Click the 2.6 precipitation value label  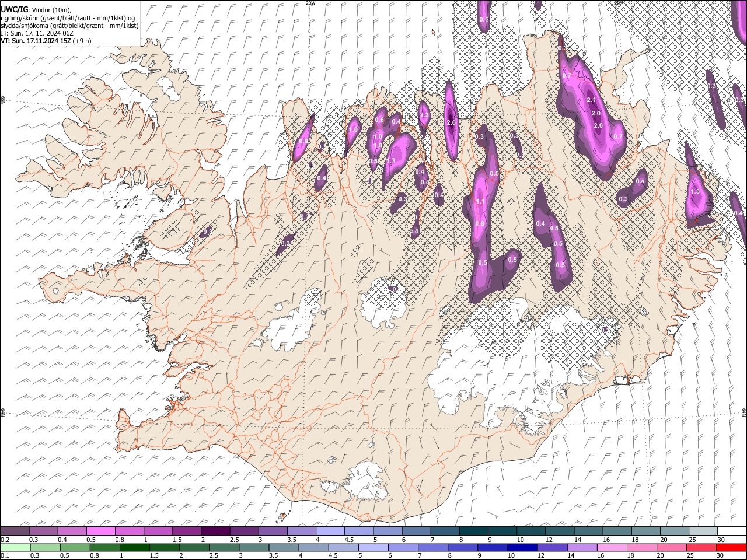451,123
